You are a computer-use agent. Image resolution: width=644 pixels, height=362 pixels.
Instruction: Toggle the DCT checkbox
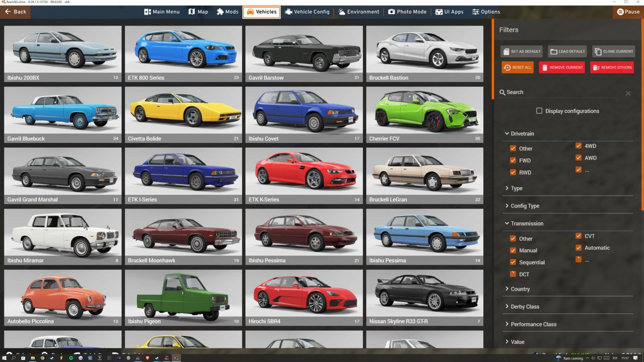[x=513, y=274]
